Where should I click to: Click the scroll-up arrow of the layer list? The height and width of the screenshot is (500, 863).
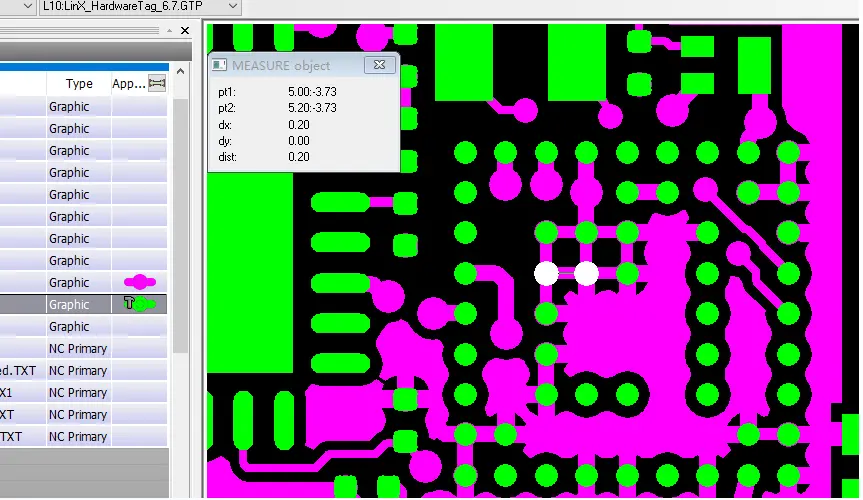pyautogui.click(x=181, y=72)
